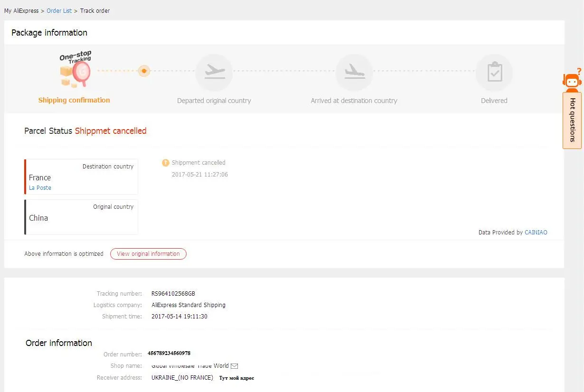Click the Package information heading
The width and height of the screenshot is (584, 392).
[49, 33]
